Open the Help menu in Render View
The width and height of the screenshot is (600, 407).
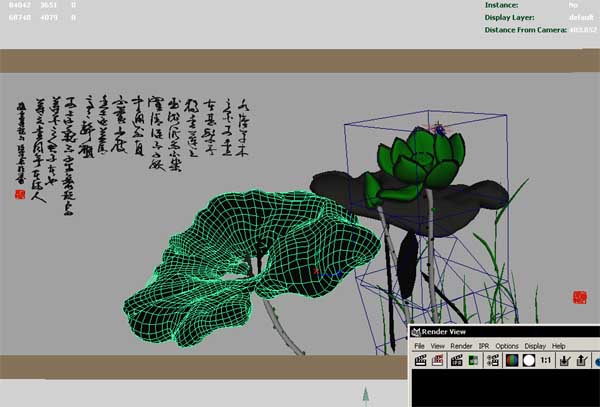pos(559,346)
